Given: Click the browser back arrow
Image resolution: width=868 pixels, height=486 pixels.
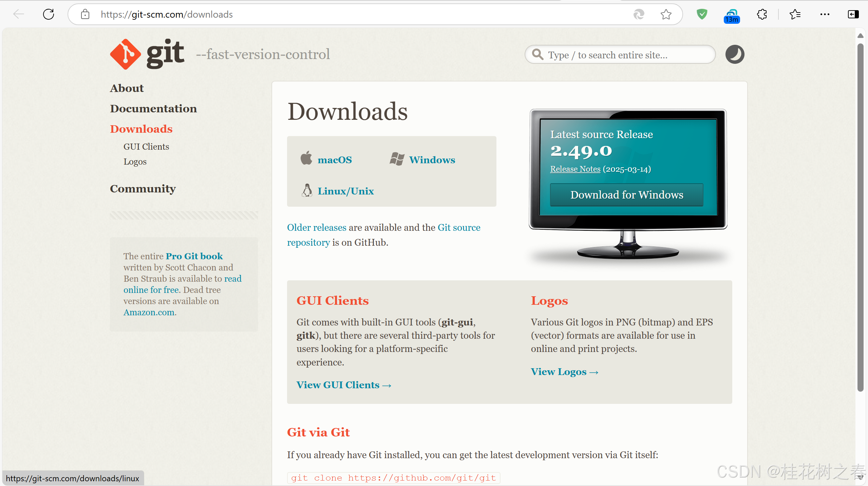Looking at the screenshot, I should 19,14.
